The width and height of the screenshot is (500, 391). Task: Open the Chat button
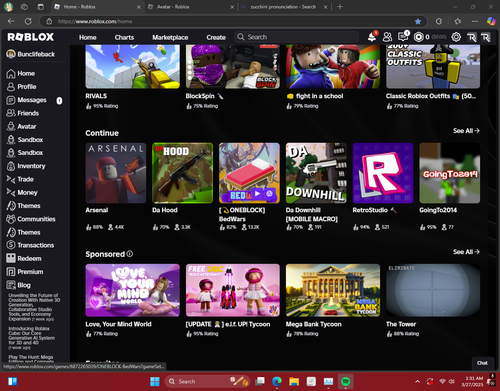(482, 363)
